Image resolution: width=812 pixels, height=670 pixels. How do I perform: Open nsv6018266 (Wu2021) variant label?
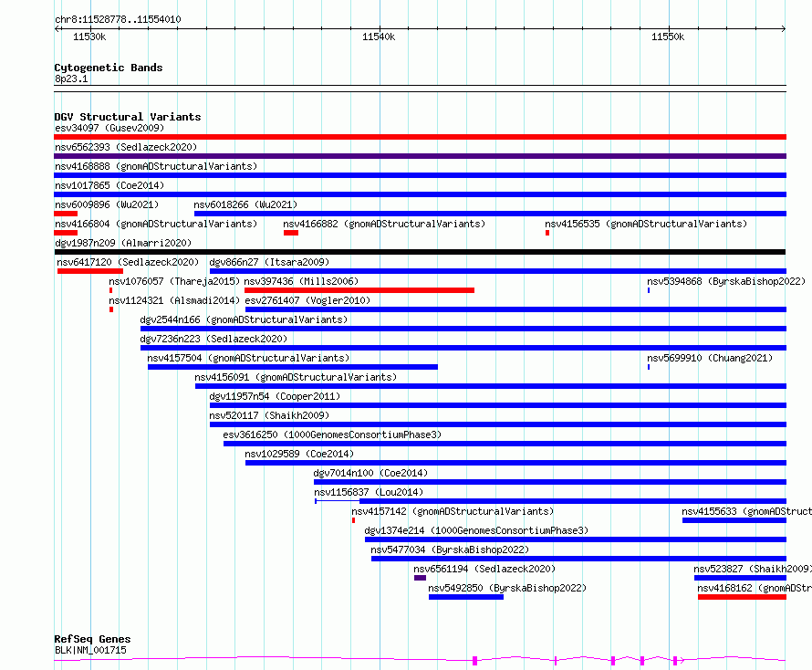click(x=245, y=204)
